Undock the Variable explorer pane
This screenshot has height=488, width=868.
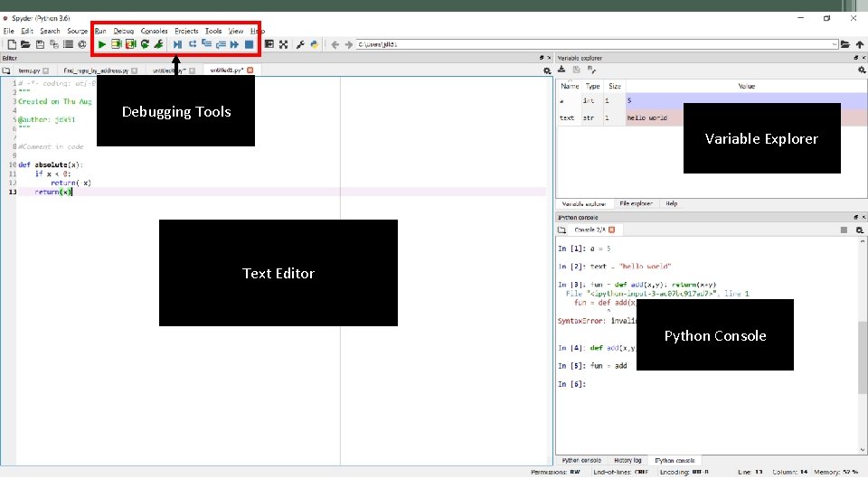(x=856, y=58)
